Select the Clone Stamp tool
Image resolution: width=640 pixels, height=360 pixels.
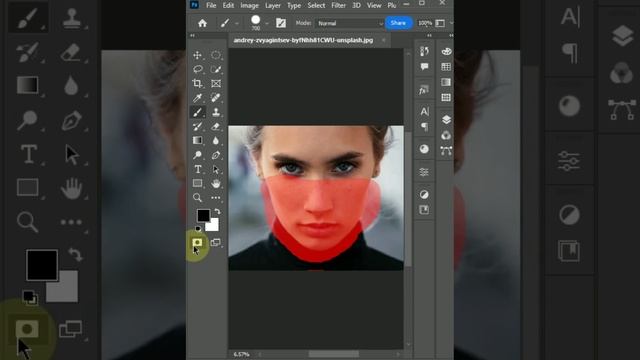[x=216, y=112]
